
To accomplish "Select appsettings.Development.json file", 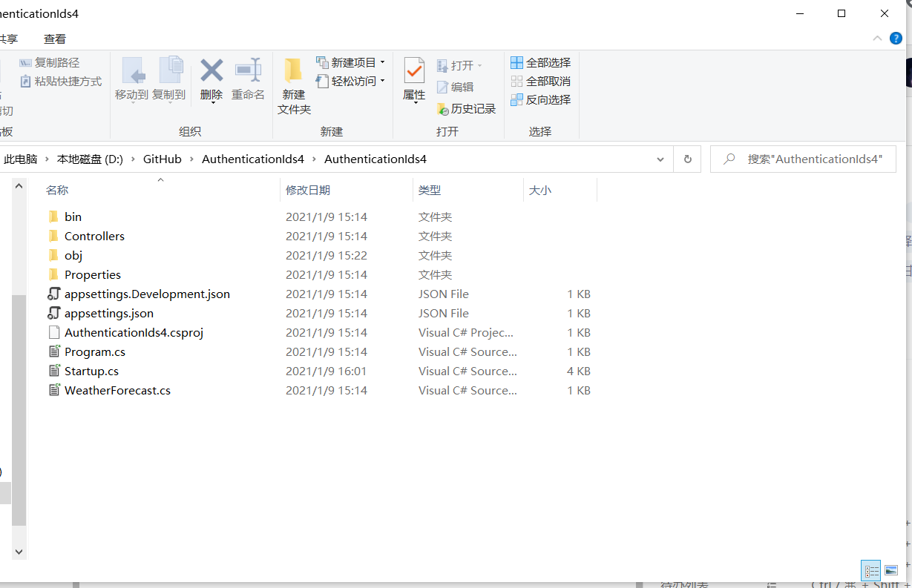I will coord(147,294).
